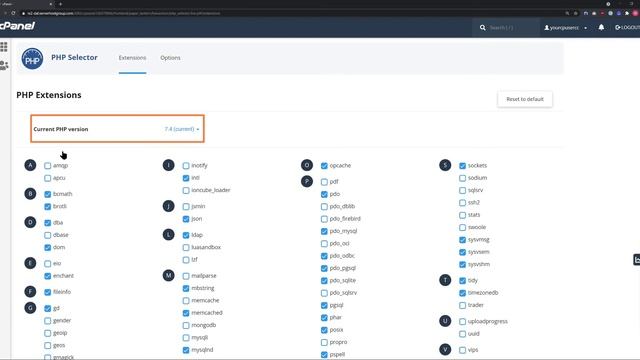Click the letter P group badge

tap(307, 181)
